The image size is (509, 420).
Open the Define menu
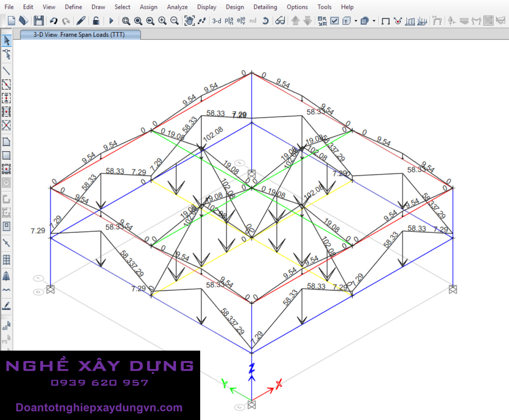click(x=73, y=7)
